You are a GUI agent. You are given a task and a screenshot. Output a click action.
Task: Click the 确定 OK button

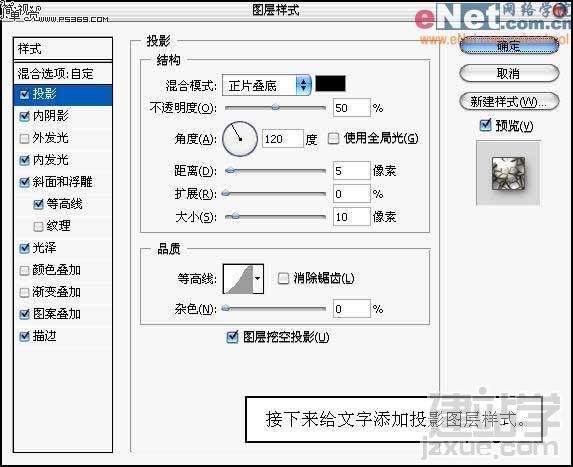tap(509, 46)
